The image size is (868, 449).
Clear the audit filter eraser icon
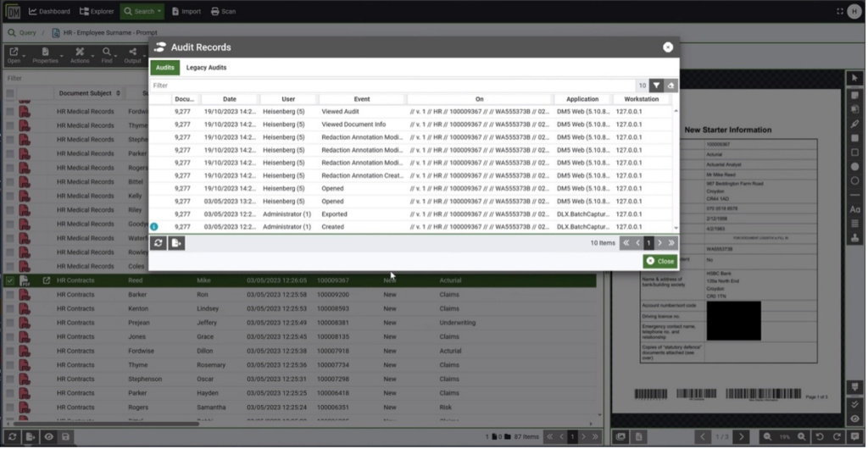click(x=671, y=86)
